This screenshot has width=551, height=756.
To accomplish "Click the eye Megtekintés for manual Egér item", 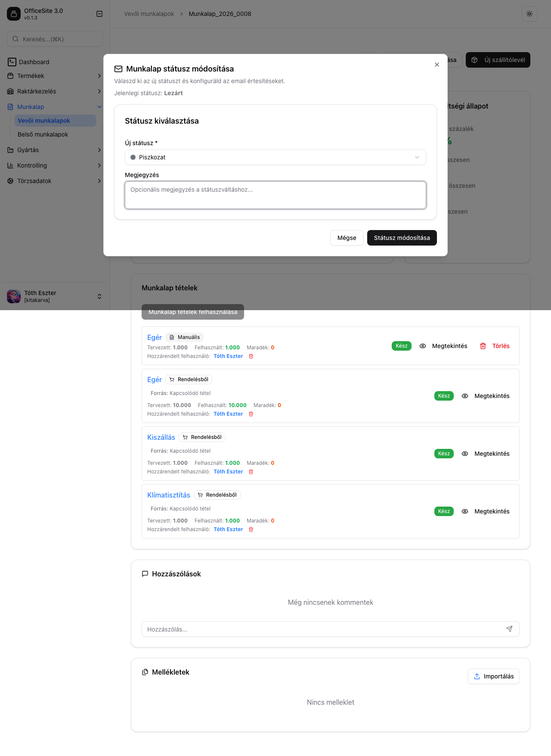I will 443,346.
